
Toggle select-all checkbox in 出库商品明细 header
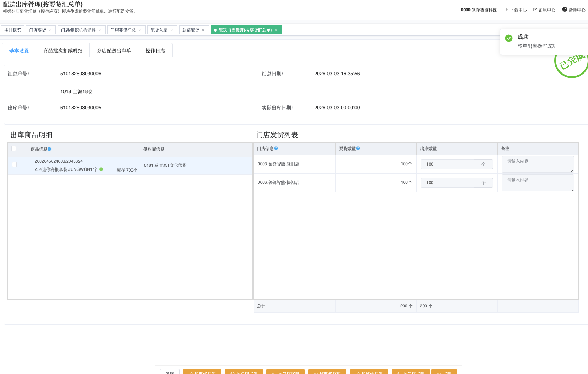14,148
